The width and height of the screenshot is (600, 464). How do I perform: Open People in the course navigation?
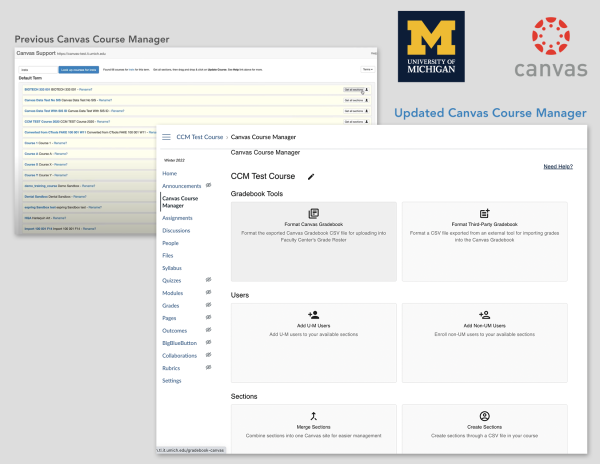coord(170,243)
